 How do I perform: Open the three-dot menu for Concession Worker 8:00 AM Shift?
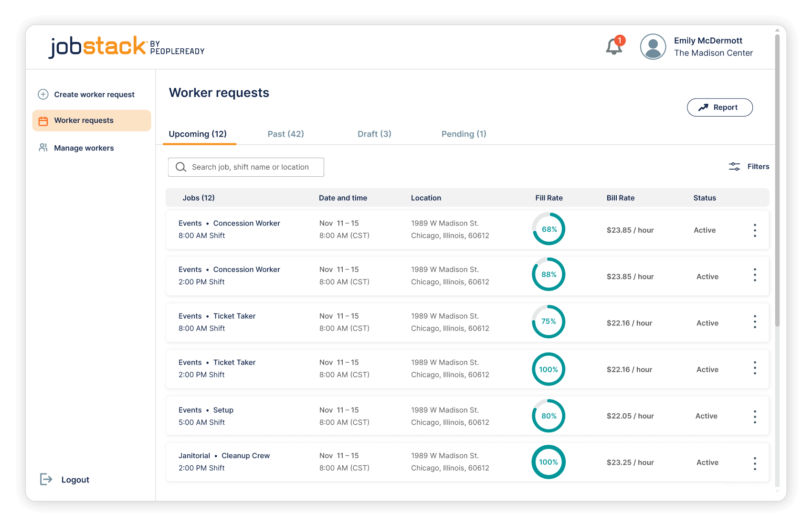[755, 230]
